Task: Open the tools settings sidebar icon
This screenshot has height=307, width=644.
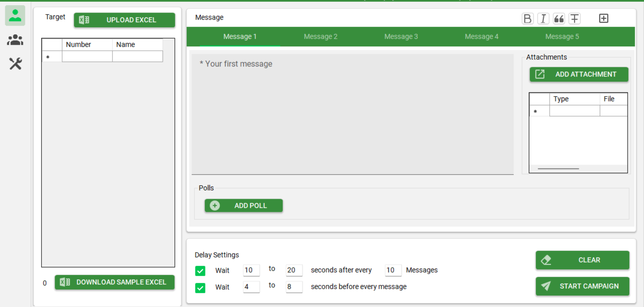Action: tap(15, 63)
